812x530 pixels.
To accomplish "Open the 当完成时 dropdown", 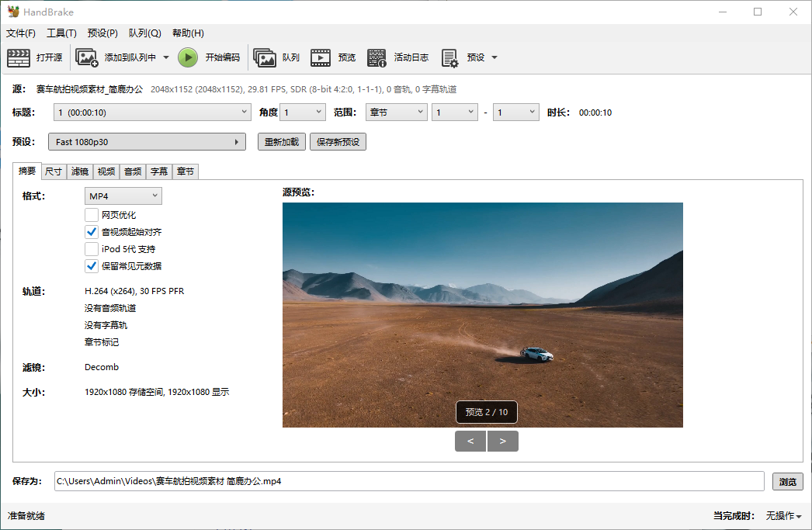I will pos(783,515).
